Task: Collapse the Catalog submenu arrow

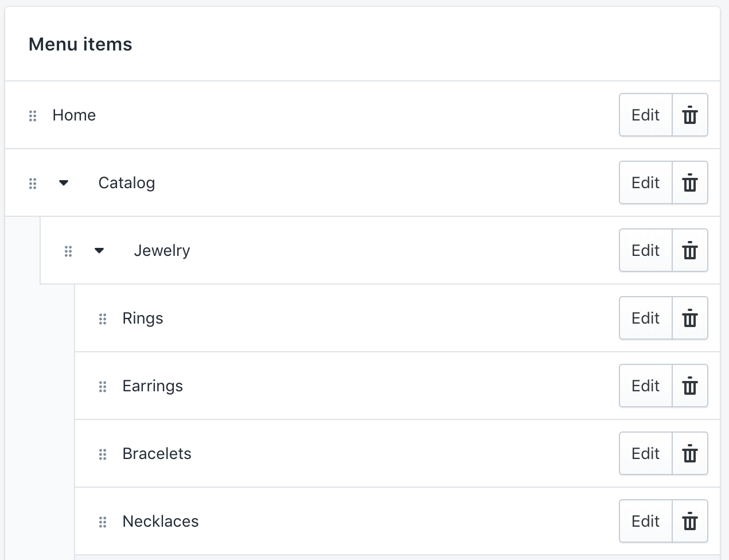Action: [x=64, y=183]
